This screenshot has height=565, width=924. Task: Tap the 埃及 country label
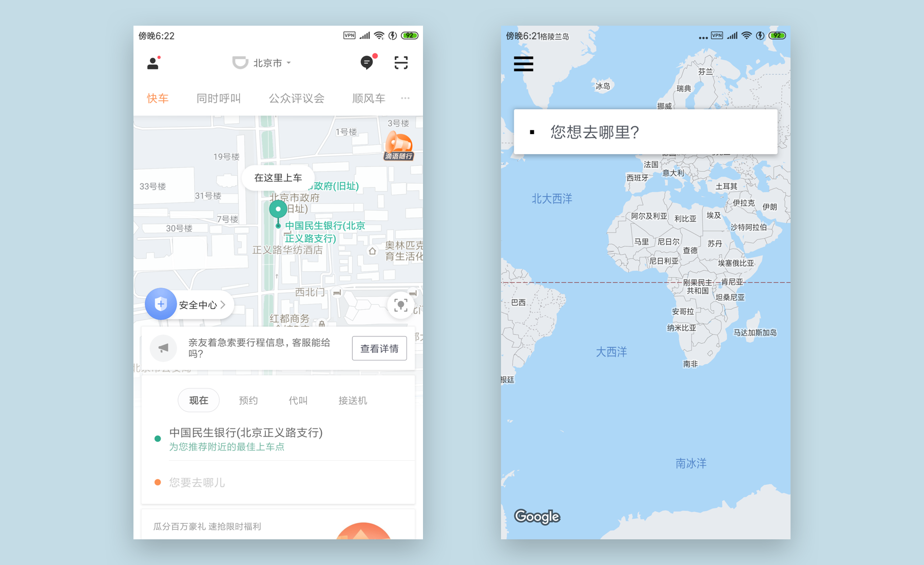click(714, 215)
